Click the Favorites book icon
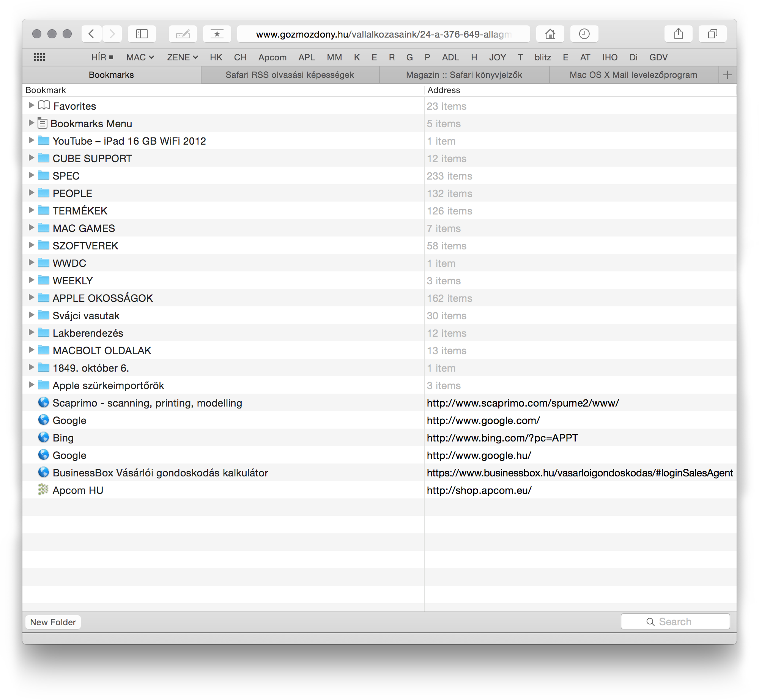The image size is (759, 700). point(44,105)
